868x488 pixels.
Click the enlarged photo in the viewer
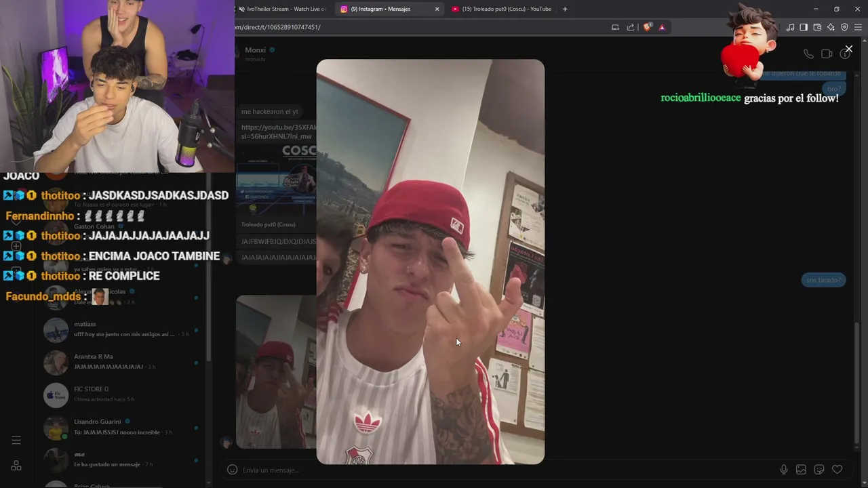430,262
